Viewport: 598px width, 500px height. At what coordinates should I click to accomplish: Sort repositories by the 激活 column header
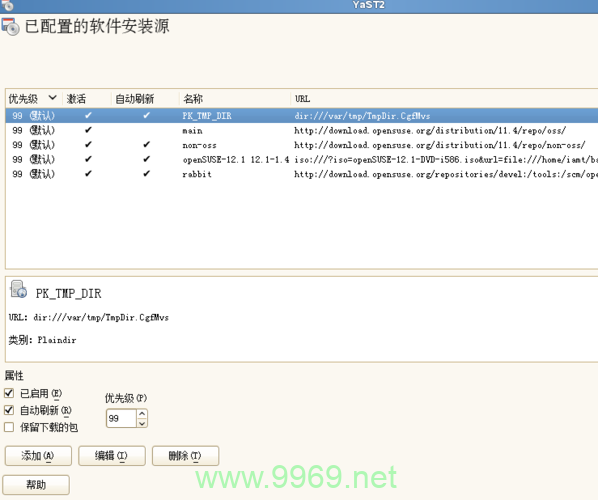click(76, 99)
